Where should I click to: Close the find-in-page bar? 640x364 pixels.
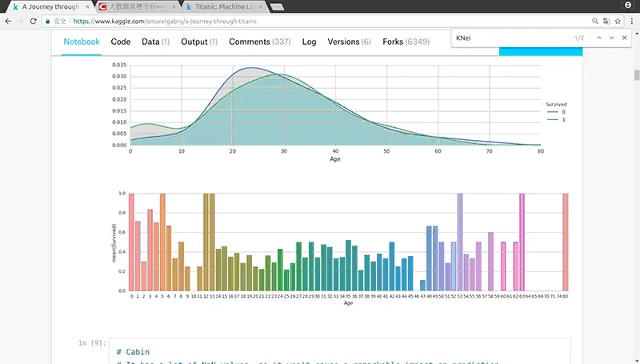click(x=624, y=38)
